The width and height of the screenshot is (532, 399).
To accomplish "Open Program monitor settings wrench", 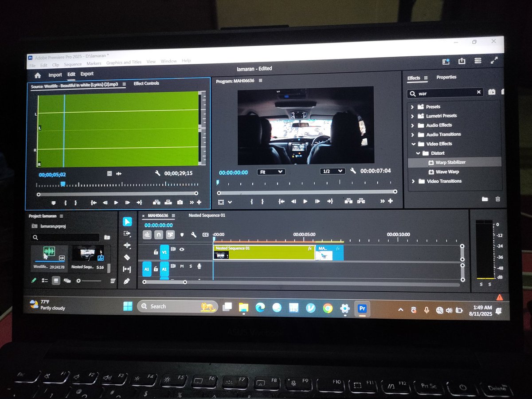I will (353, 171).
